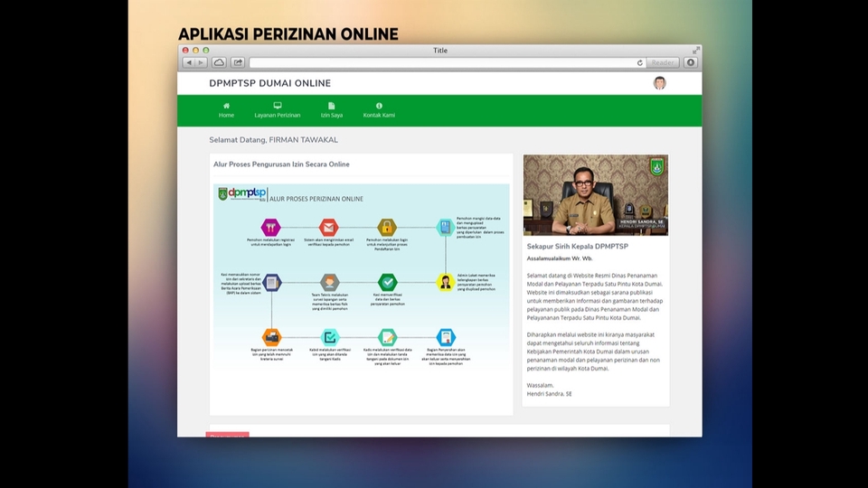The height and width of the screenshot is (488, 868).
Task: Go to the Home menu item
Action: tap(226, 110)
